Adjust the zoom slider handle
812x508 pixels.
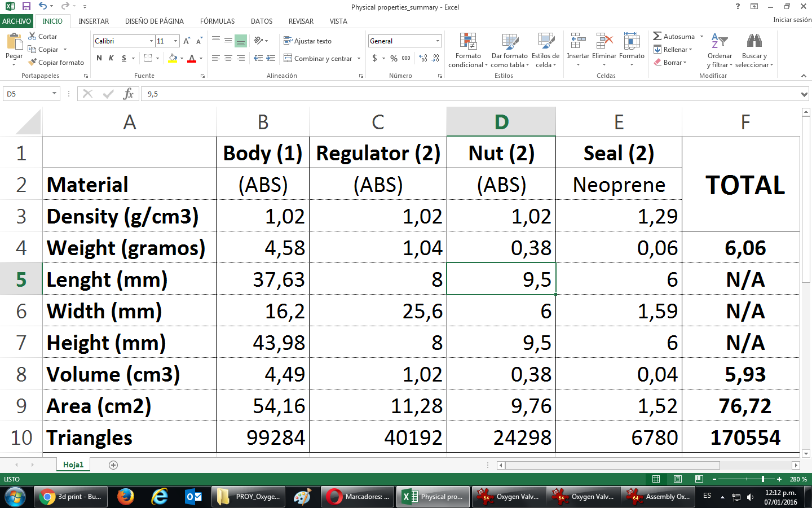763,479
